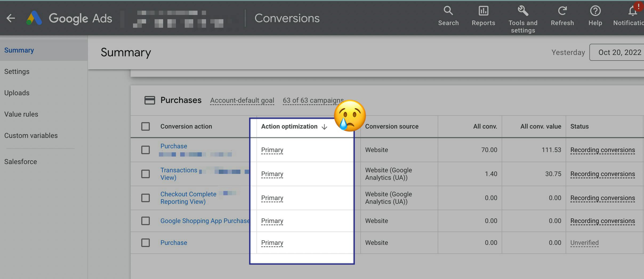Click the Action optimization sort arrow
The height and width of the screenshot is (279, 644).
tap(324, 127)
